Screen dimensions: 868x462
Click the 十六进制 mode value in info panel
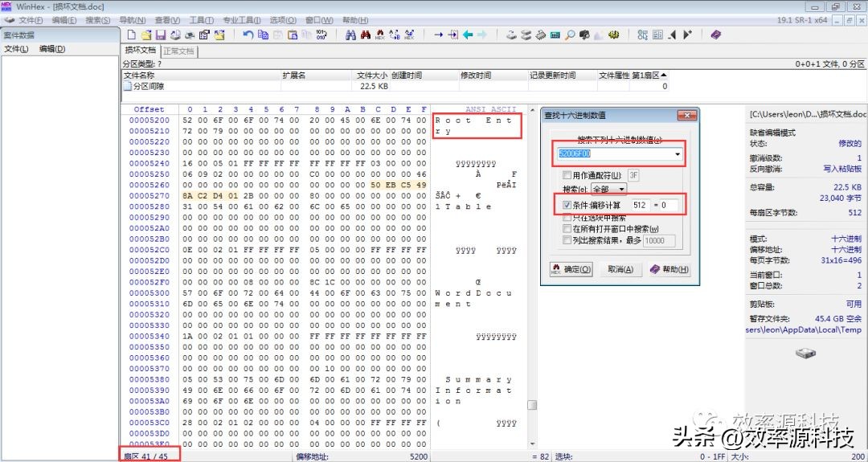tap(846, 239)
